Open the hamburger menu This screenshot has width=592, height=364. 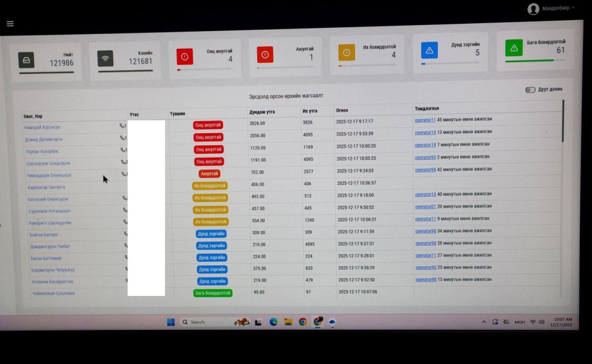10,24
